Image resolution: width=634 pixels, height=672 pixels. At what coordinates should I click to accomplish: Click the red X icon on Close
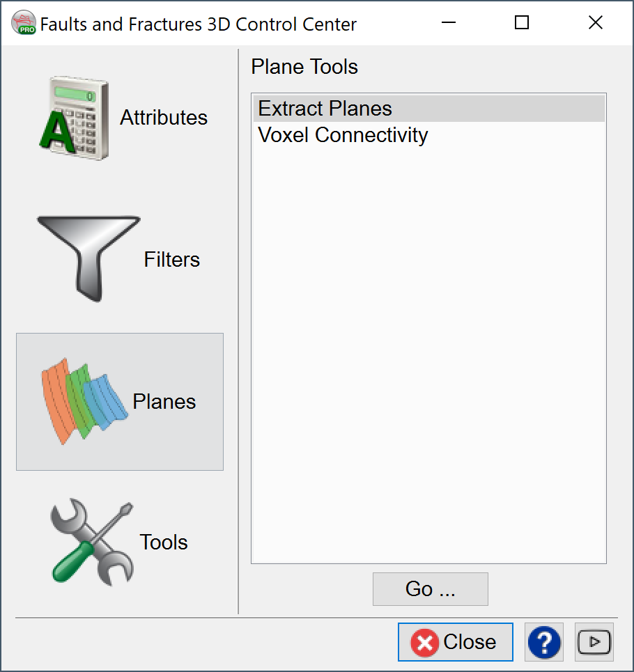(424, 642)
